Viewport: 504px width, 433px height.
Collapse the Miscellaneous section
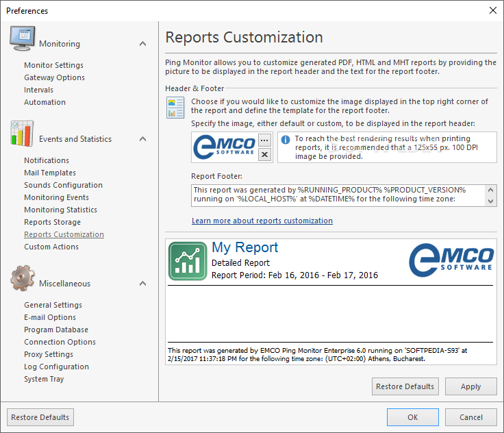point(142,284)
